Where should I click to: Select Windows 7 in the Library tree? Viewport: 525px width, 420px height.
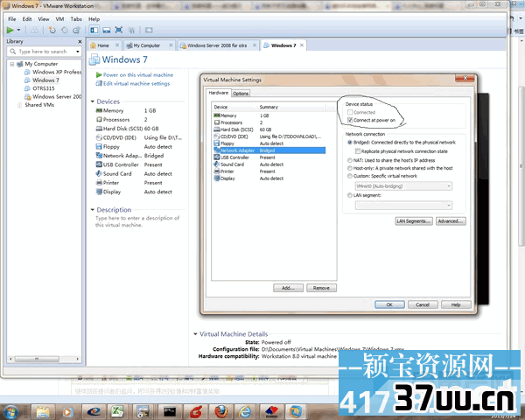[x=42, y=80]
